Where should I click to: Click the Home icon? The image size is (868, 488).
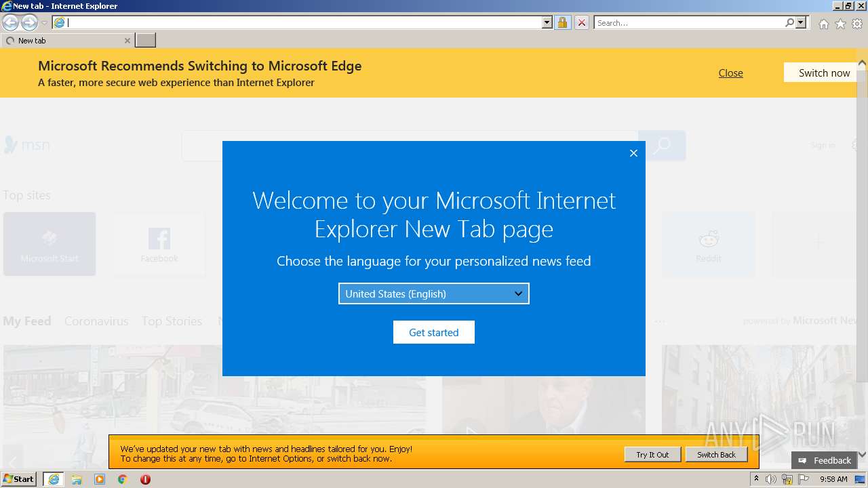coord(823,24)
